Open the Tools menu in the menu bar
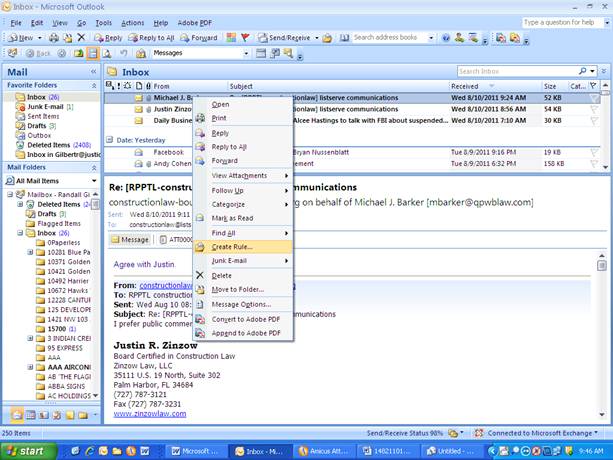 (x=104, y=23)
